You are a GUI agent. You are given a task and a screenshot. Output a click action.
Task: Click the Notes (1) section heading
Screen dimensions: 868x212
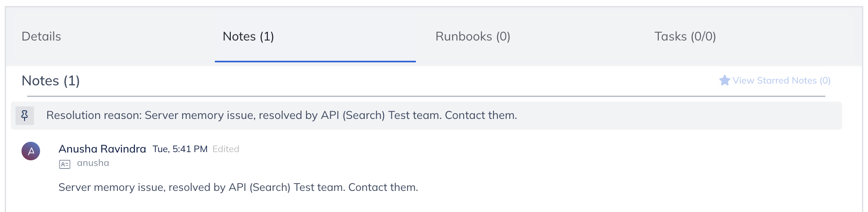[x=51, y=81]
